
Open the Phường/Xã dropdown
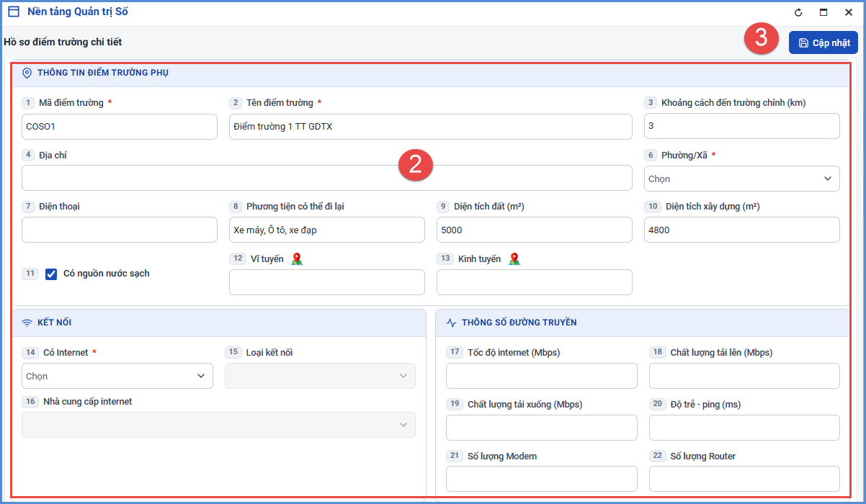pyautogui.click(x=741, y=179)
